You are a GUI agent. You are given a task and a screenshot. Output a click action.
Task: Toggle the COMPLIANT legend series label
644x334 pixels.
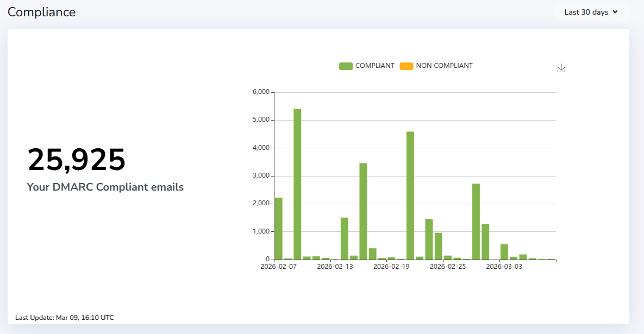(374, 66)
